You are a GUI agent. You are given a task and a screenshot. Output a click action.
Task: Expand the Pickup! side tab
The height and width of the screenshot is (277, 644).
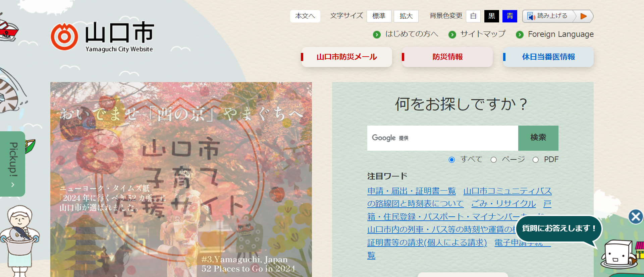click(12, 164)
